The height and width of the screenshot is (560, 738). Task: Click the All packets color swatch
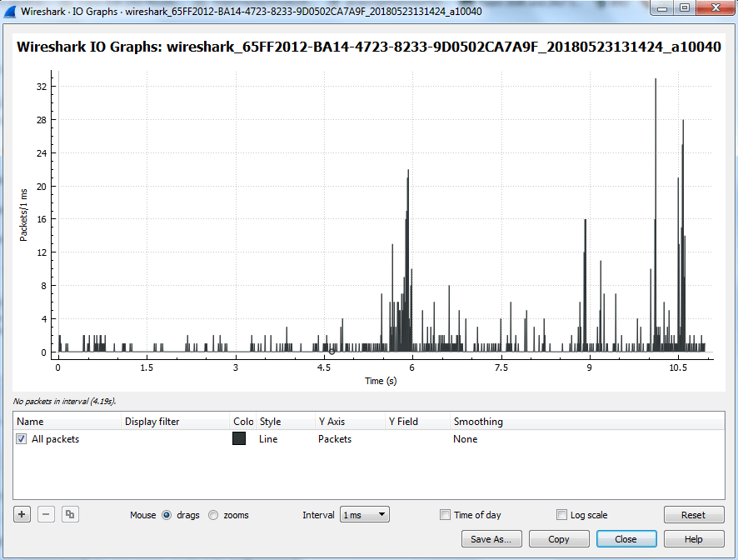coord(239,438)
